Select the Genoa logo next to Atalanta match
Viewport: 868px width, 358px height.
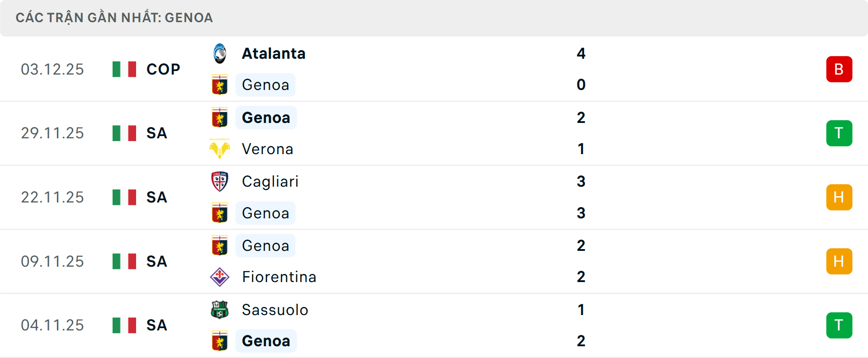click(220, 85)
